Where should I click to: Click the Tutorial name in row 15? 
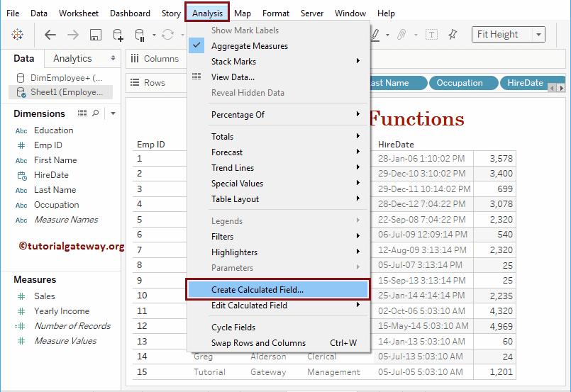coord(209,372)
